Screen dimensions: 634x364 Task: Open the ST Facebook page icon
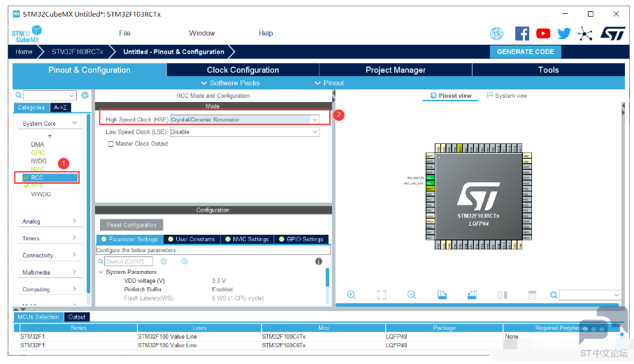click(x=521, y=34)
